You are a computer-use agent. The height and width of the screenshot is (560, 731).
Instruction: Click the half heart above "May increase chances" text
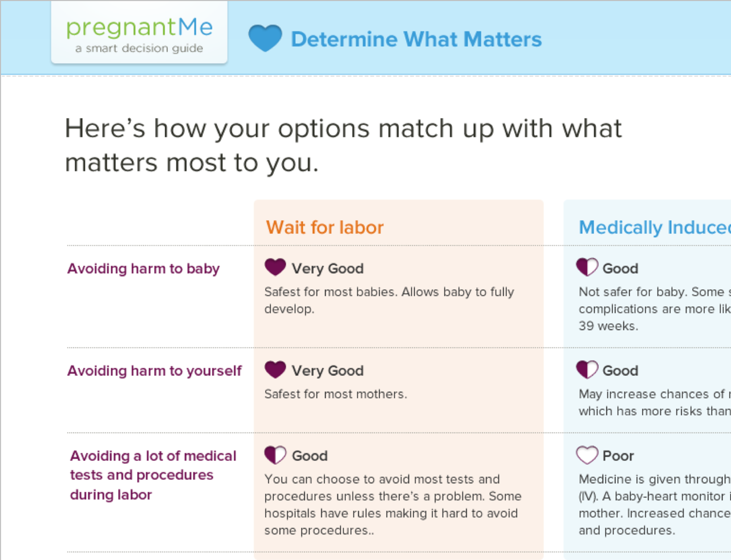pos(587,370)
